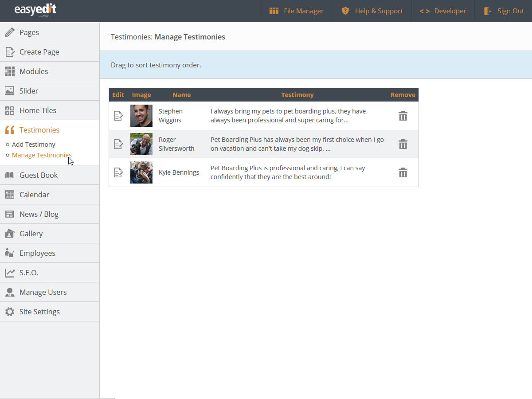The image size is (532, 399).
Task: Click the trash icon for Kyle Bennings
Action: 403,172
